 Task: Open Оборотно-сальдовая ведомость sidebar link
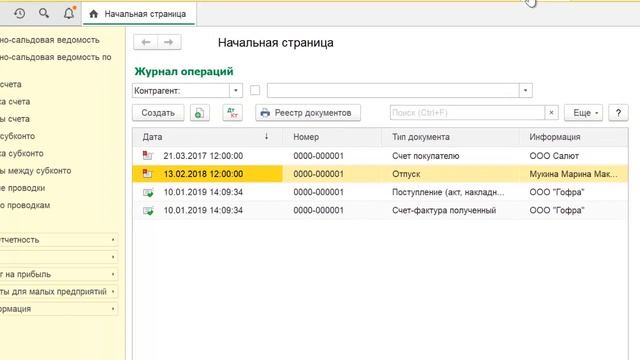[50, 40]
